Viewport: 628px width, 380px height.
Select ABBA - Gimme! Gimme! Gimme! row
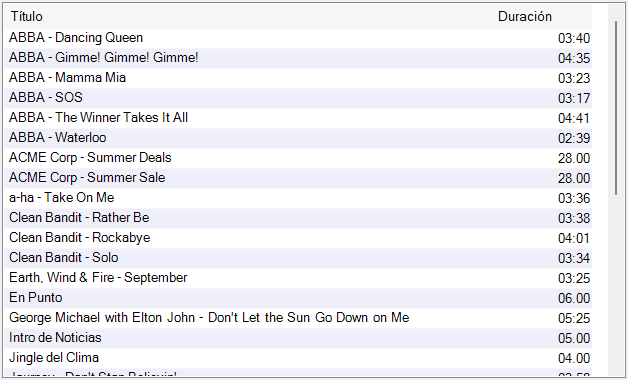click(x=298, y=58)
